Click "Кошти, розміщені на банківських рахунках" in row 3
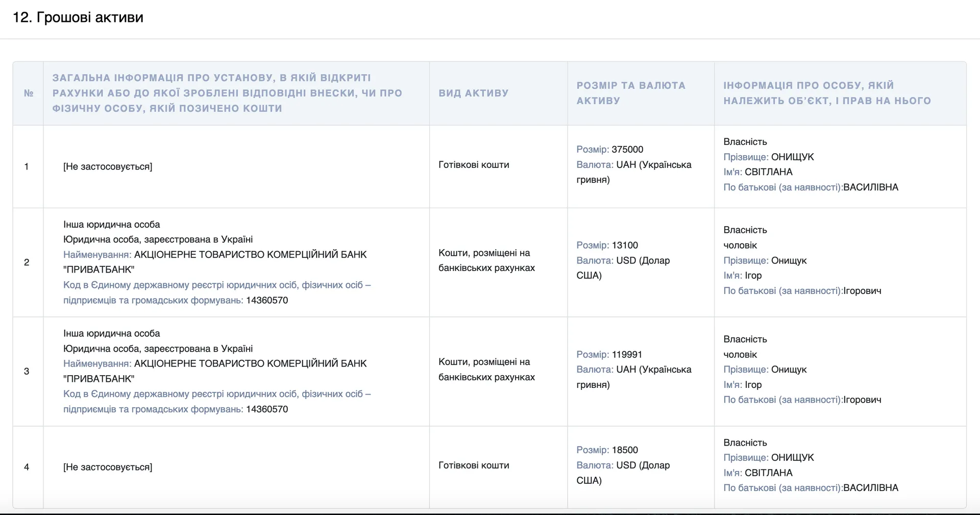Image resolution: width=980 pixels, height=515 pixels. click(x=486, y=370)
